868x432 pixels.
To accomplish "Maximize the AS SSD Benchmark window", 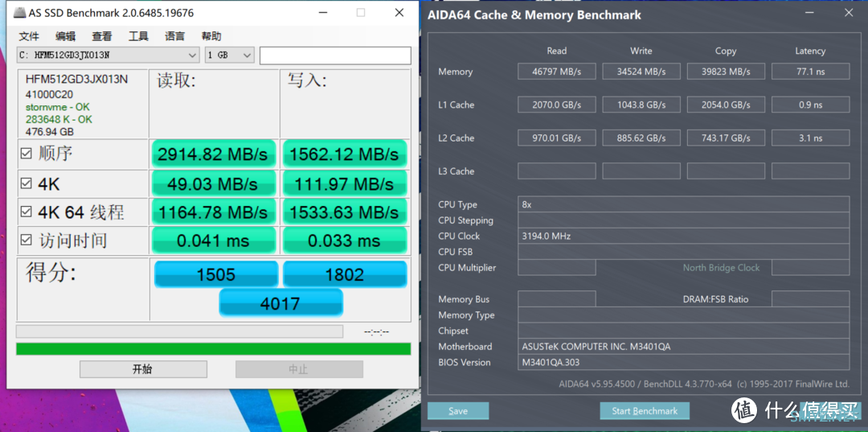I will click(360, 12).
